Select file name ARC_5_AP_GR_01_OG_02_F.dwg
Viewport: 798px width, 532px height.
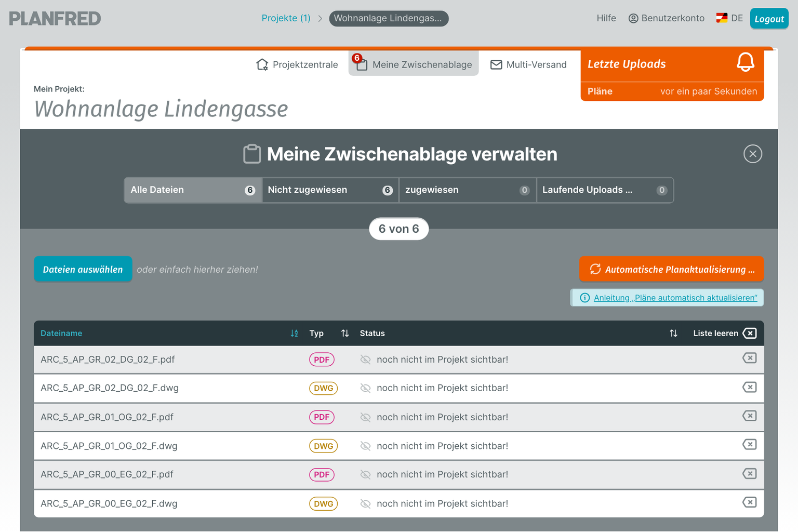(109, 446)
